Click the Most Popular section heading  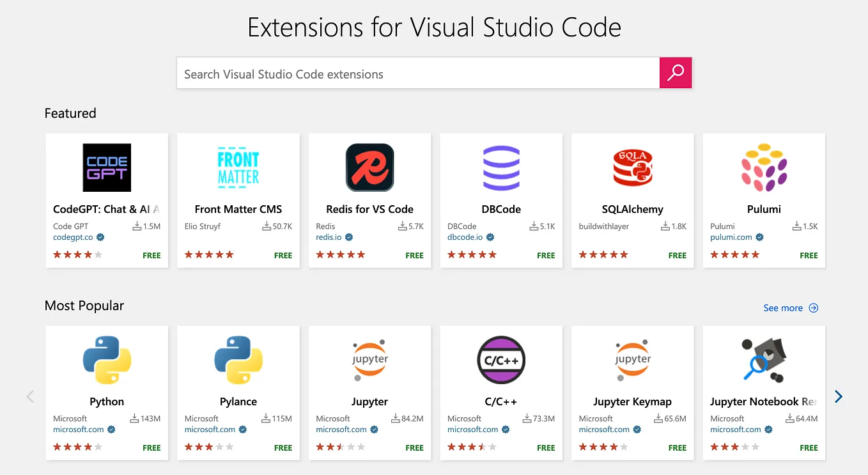84,306
